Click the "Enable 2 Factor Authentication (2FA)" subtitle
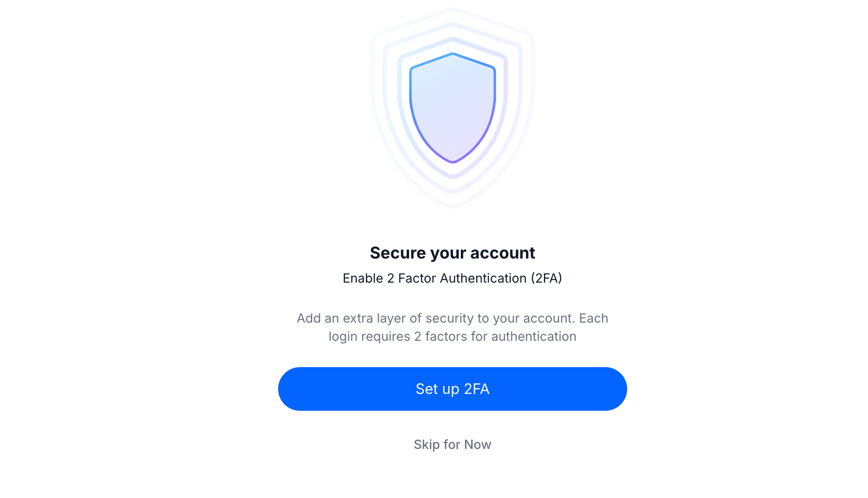 (452, 278)
